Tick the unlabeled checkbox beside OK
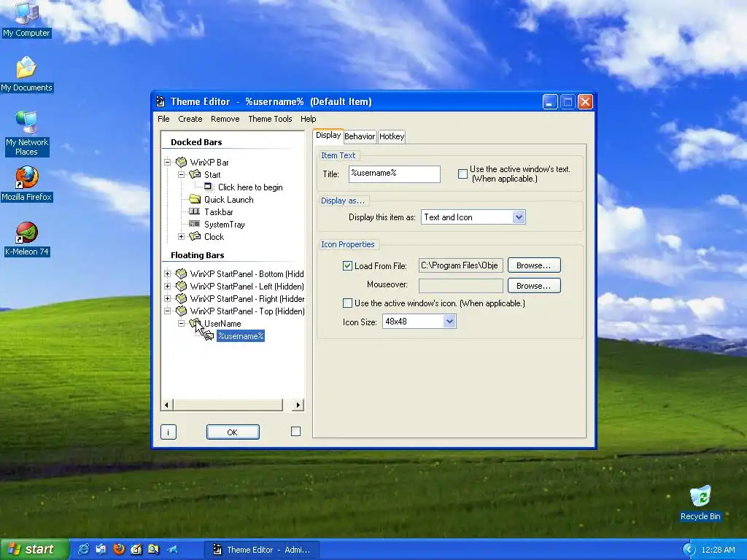Viewport: 747px width, 560px height. [295, 431]
